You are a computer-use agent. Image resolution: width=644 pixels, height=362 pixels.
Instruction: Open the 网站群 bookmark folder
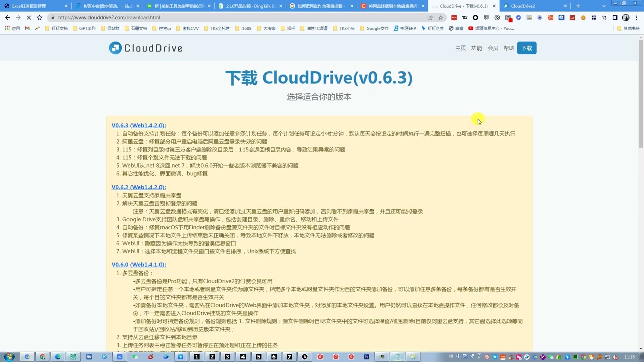tap(110, 28)
